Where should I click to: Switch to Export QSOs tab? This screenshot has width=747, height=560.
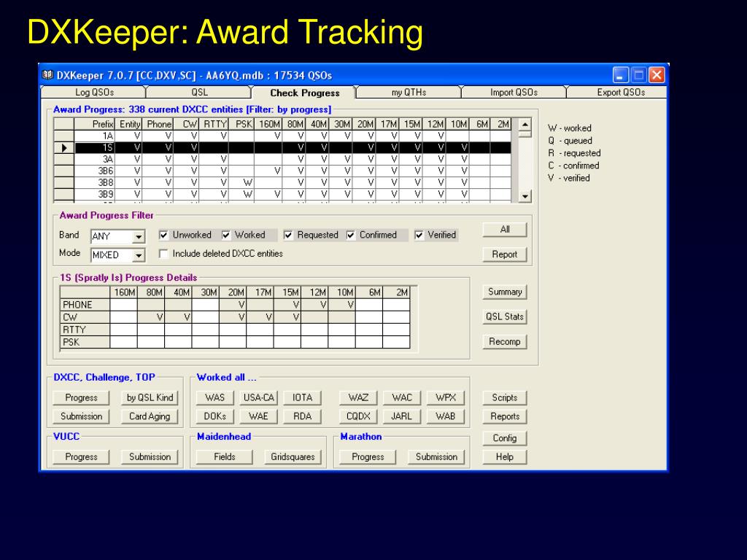click(x=620, y=93)
